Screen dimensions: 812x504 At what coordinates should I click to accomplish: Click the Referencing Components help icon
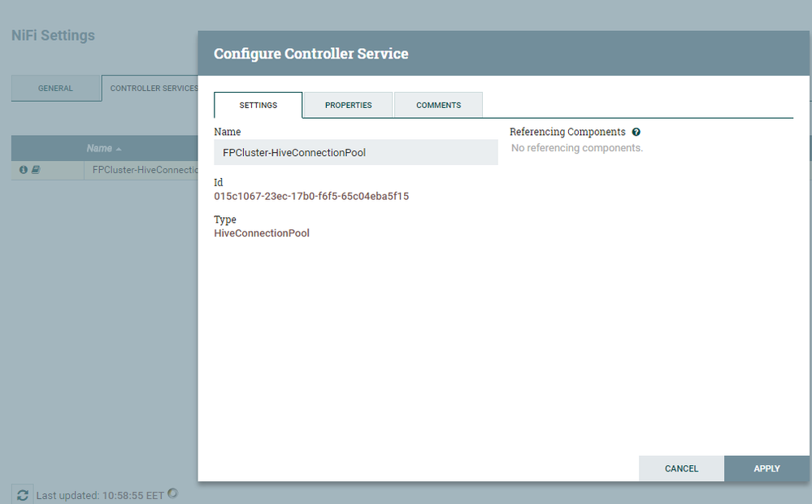click(x=636, y=131)
